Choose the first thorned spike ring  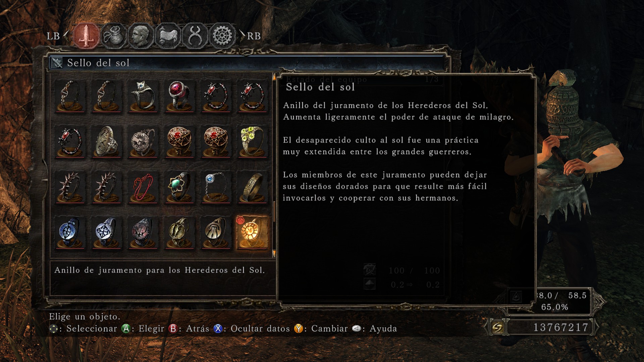70,187
